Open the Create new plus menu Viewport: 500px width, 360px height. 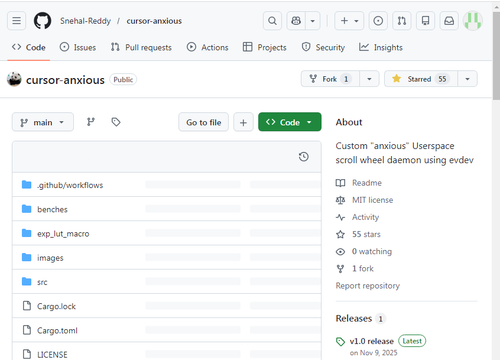coord(349,21)
